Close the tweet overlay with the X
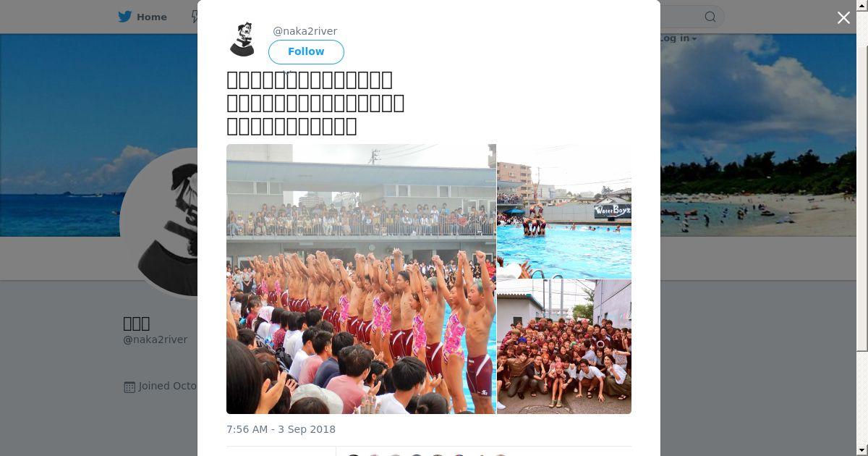 [843, 18]
